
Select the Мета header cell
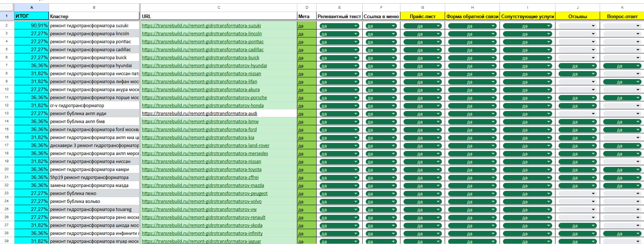[307, 16]
